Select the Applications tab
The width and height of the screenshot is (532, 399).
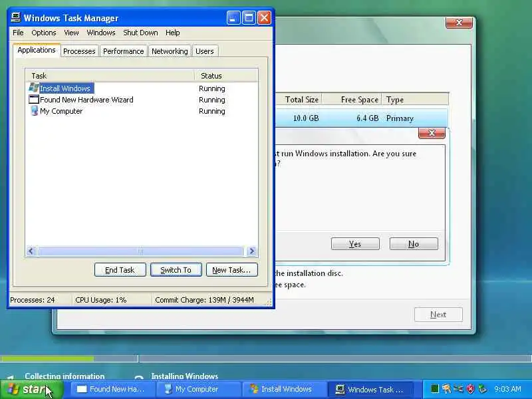(x=37, y=51)
